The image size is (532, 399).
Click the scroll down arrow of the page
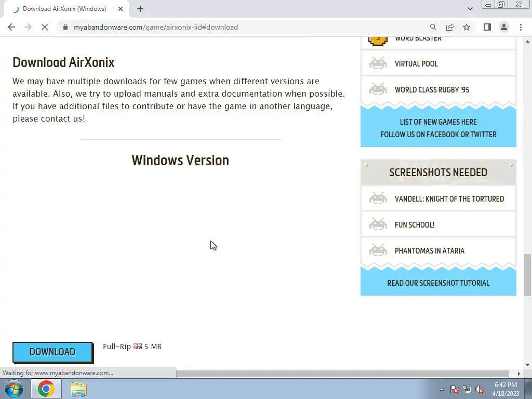(528, 365)
